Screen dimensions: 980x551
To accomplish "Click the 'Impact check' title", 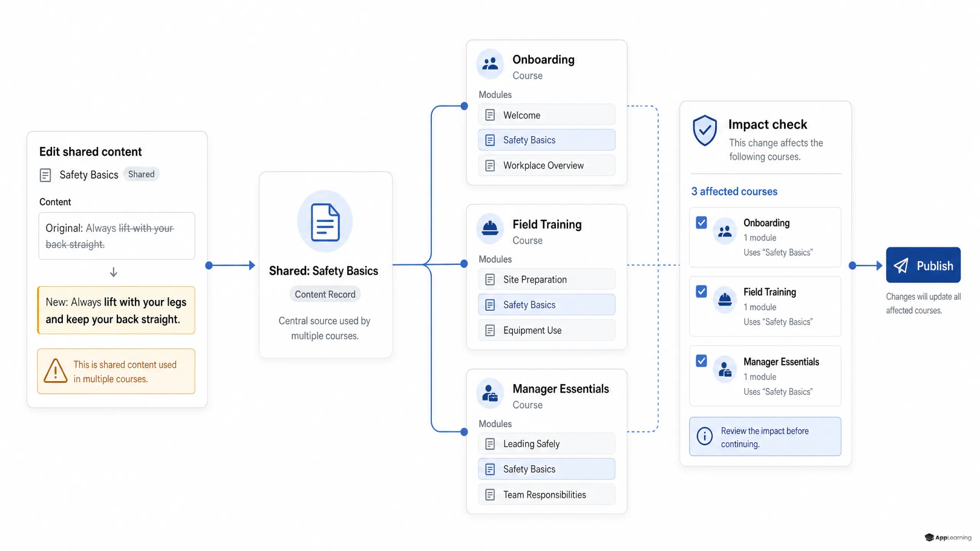I will [x=767, y=124].
